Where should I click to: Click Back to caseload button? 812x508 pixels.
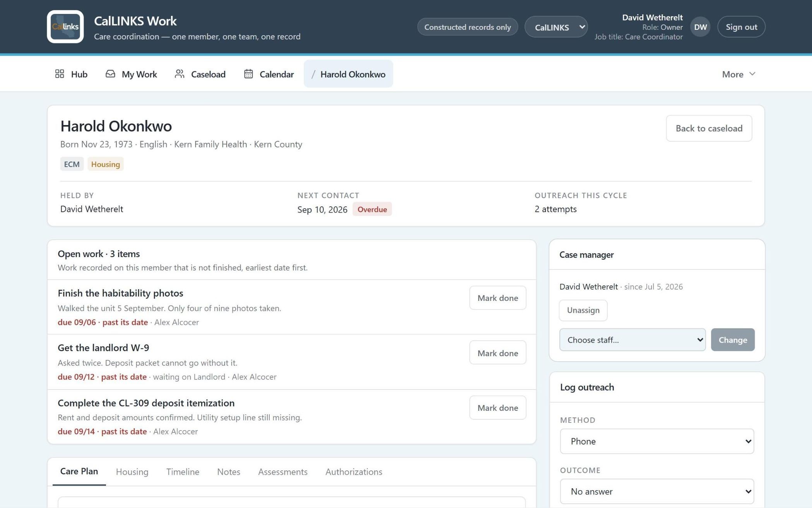pyautogui.click(x=709, y=128)
